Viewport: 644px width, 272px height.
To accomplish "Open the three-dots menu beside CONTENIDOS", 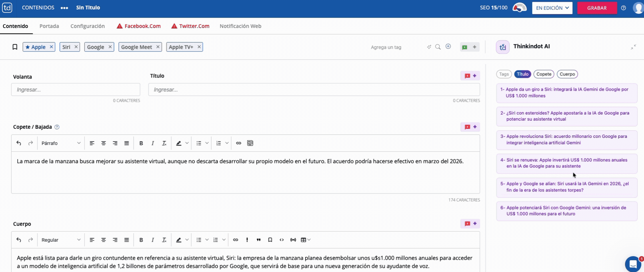I will [x=64, y=8].
